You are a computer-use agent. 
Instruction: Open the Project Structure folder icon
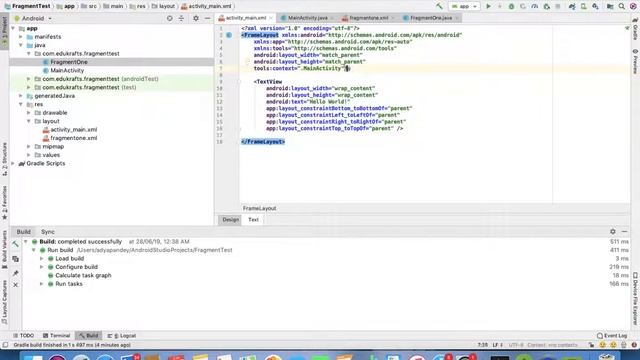pyautogui.click(x=610, y=7)
